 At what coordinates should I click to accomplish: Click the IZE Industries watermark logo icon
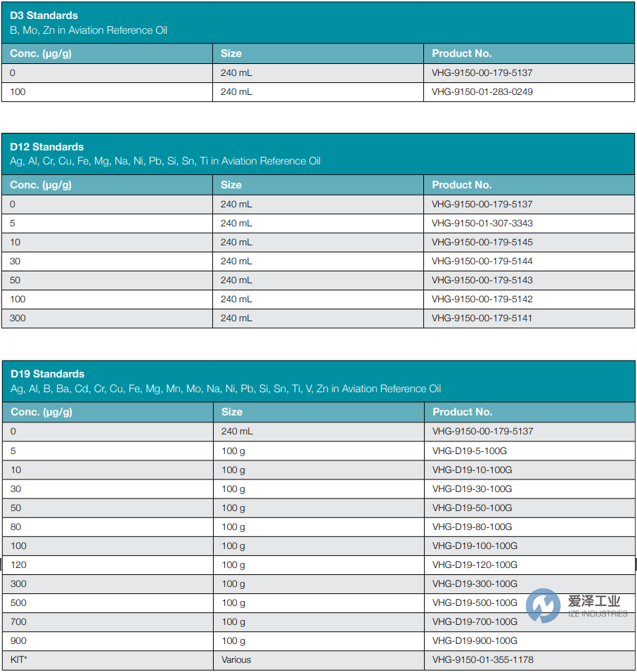[543, 605]
